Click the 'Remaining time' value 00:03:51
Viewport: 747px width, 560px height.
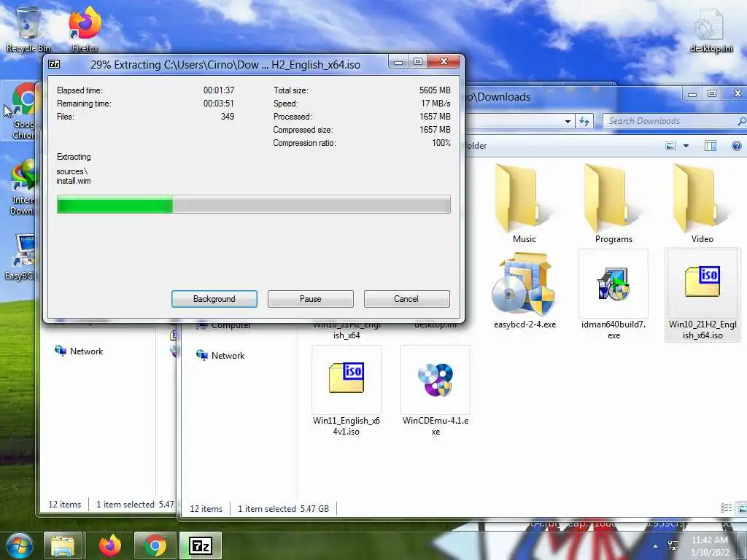tap(219, 104)
